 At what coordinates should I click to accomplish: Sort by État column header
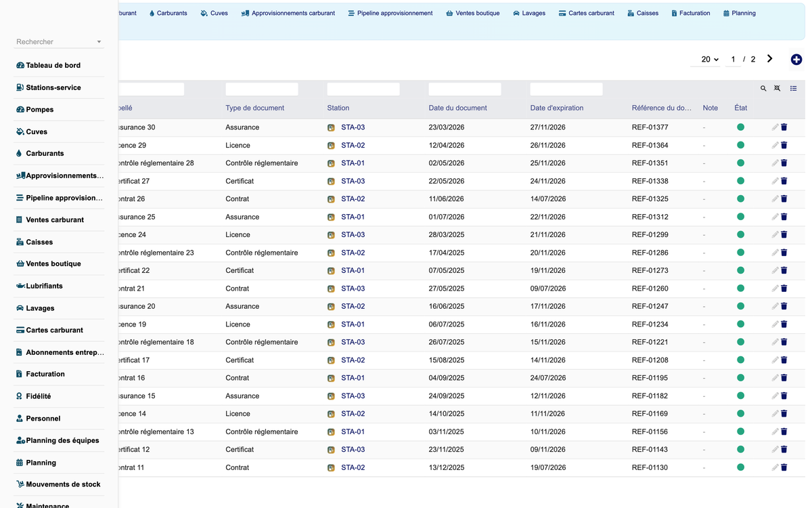click(741, 108)
